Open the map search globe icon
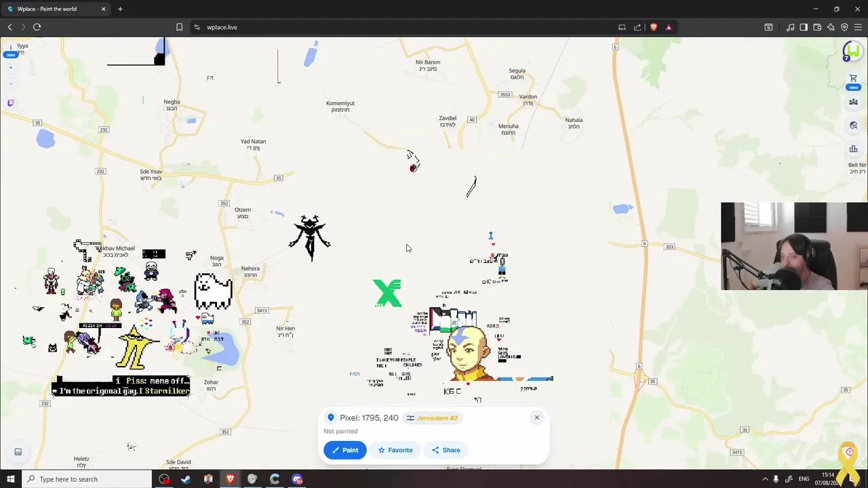The height and width of the screenshot is (488, 868). (853, 125)
